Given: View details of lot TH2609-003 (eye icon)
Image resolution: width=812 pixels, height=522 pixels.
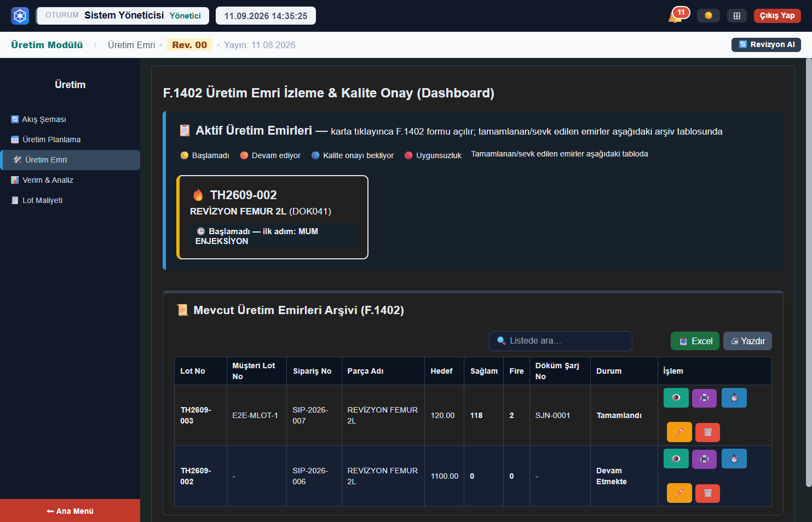Looking at the screenshot, I should pyautogui.click(x=676, y=398).
